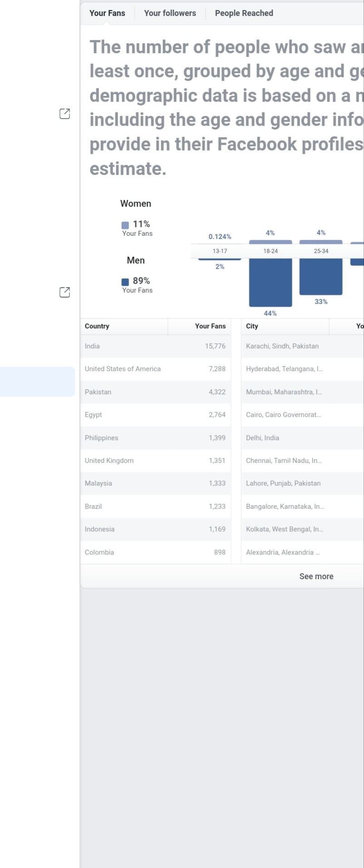Click the upper external-link icon beside the description

(x=65, y=114)
